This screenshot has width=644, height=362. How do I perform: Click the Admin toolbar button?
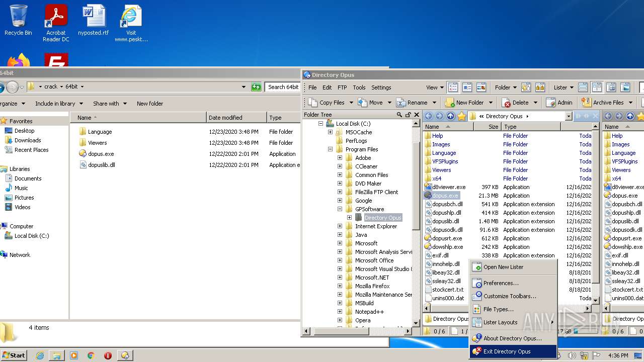559,102
